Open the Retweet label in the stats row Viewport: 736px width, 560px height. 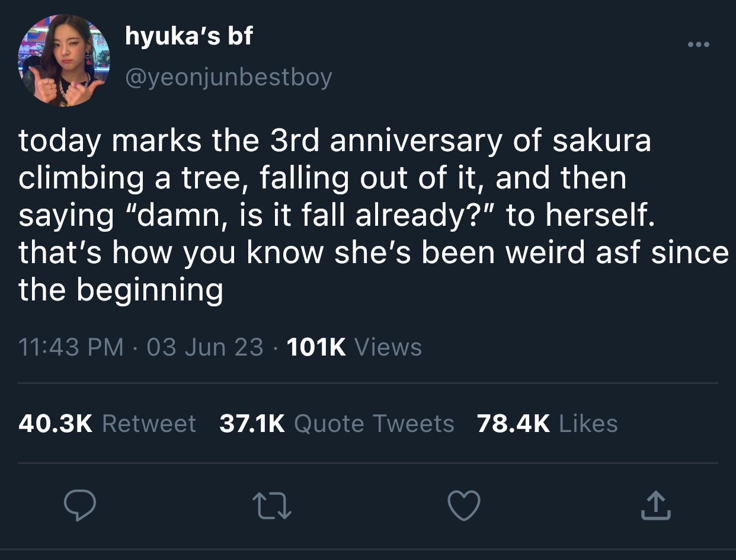[149, 424]
